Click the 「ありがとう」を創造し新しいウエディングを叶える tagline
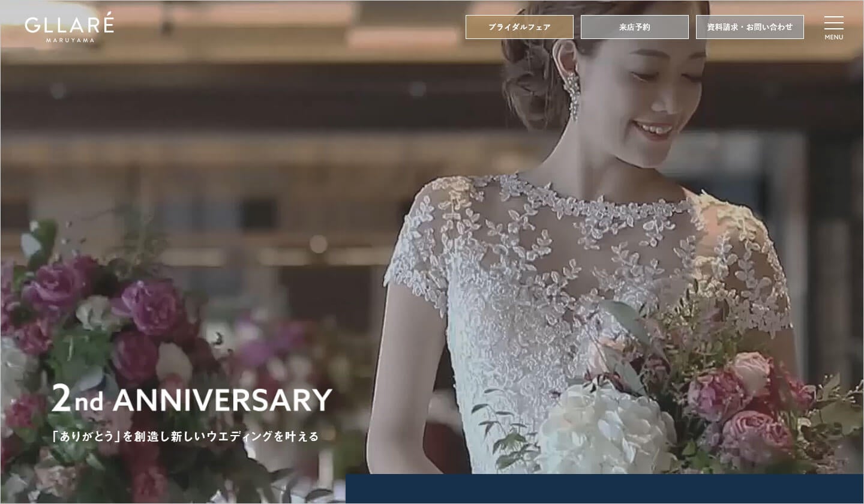The height and width of the screenshot is (504, 864). [x=185, y=436]
